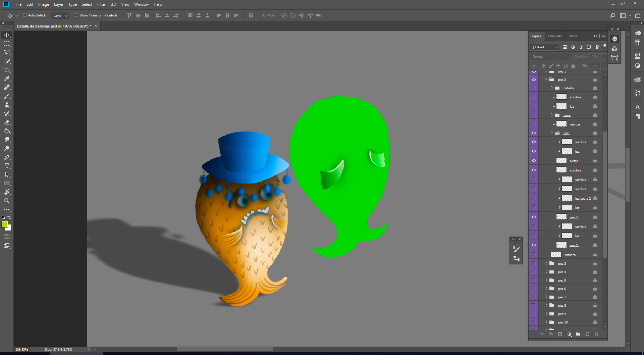The width and height of the screenshot is (644, 355).
Task: Enable the Auto-Select checkbox
Action: (x=25, y=15)
